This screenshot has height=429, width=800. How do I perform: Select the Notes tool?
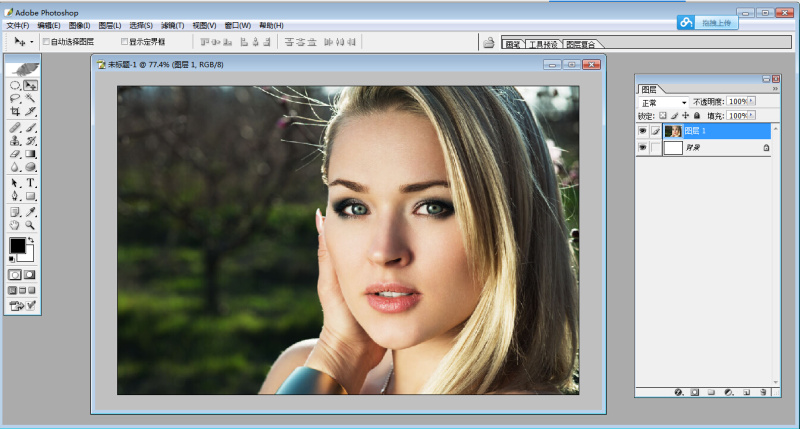pos(15,212)
